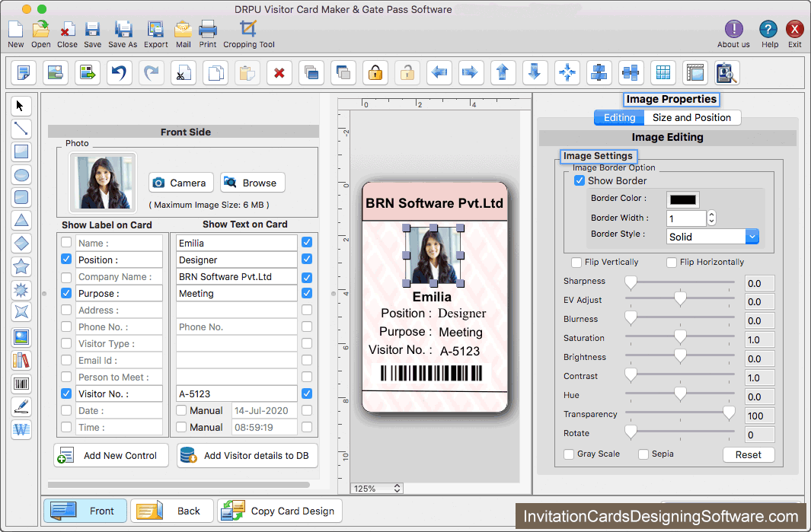Select the WordArt text tool
The image size is (811, 532).
pos(21,429)
